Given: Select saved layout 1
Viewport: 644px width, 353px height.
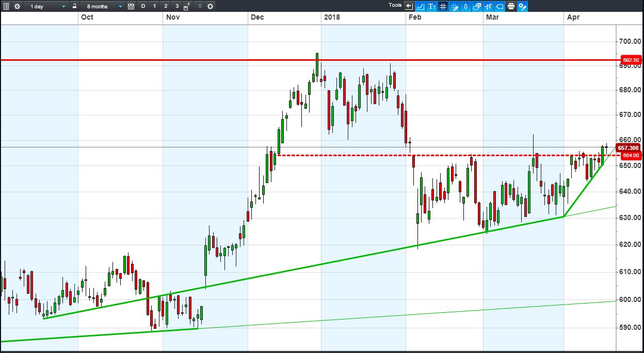Looking at the screenshot, I should (x=154, y=6).
